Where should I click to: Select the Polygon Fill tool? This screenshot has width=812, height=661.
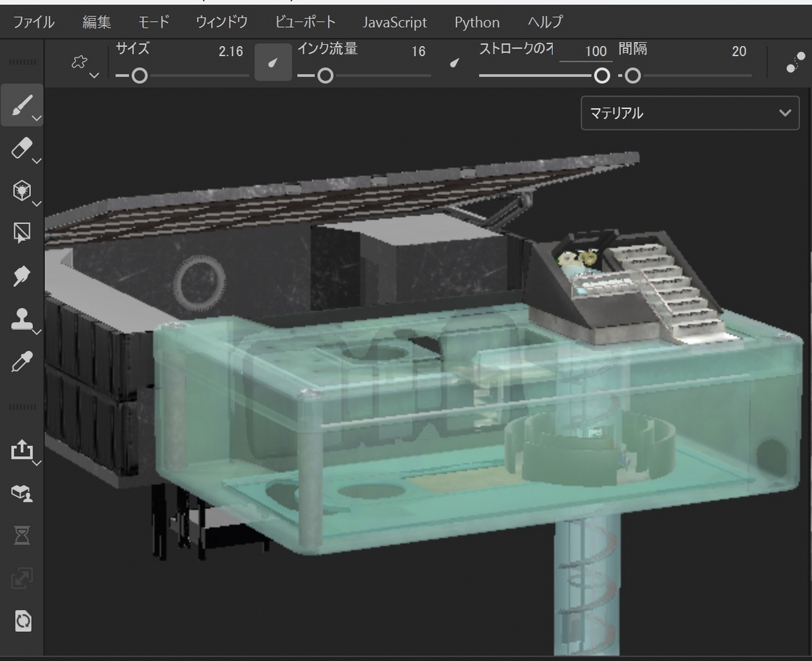tap(22, 233)
